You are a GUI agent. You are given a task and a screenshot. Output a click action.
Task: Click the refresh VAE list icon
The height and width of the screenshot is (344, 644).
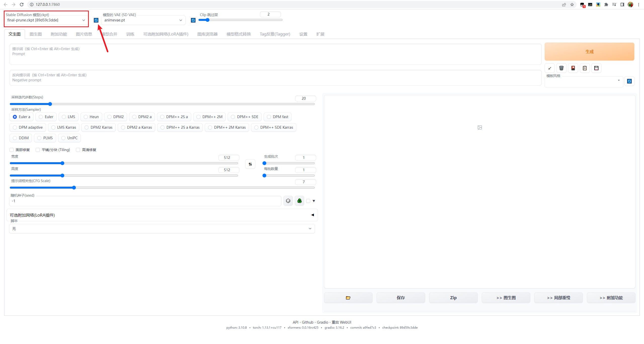pos(193,20)
